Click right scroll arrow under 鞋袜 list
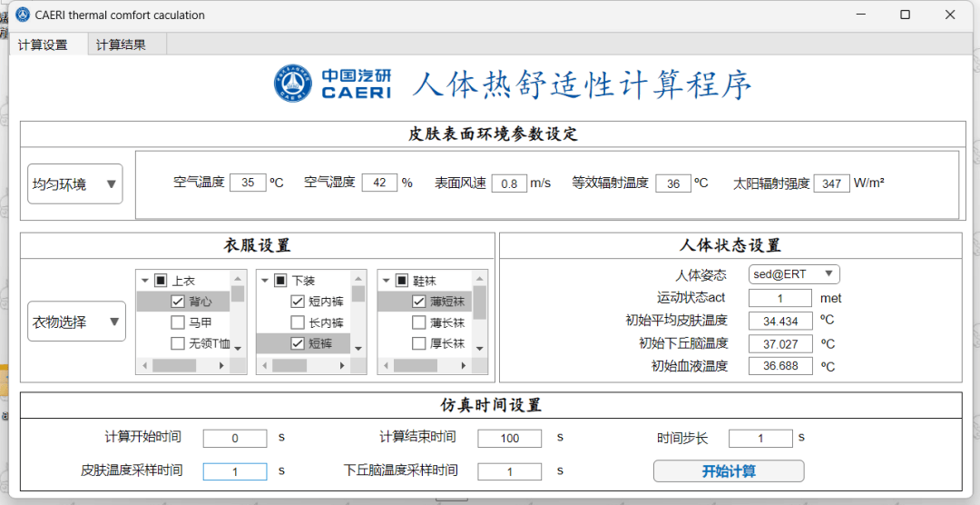The image size is (980, 505). [464, 365]
